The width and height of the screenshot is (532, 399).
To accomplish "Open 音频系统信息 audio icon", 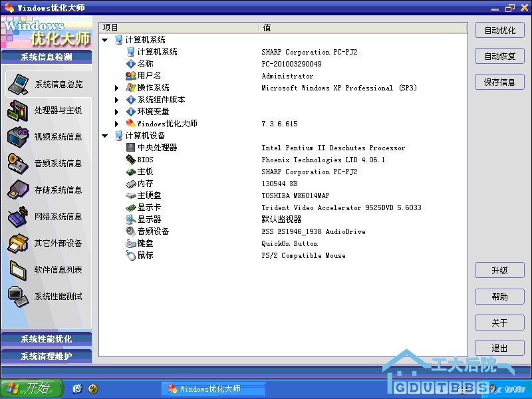I will click(x=19, y=164).
